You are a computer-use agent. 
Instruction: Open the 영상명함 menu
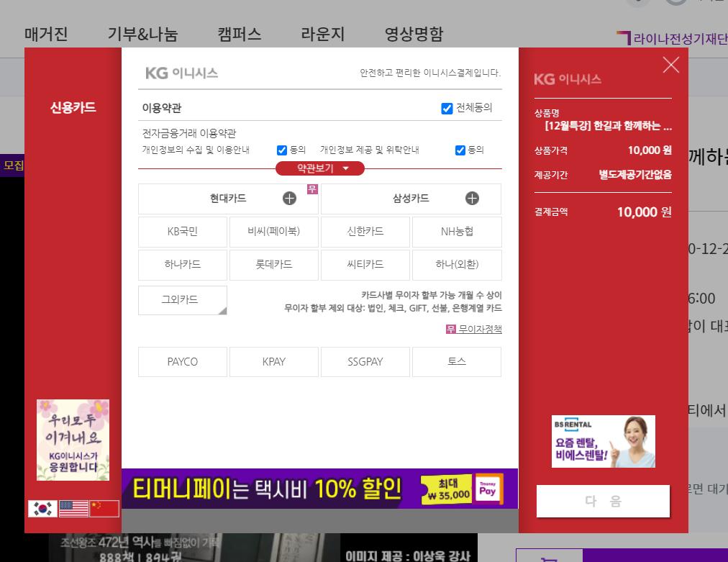point(414,34)
